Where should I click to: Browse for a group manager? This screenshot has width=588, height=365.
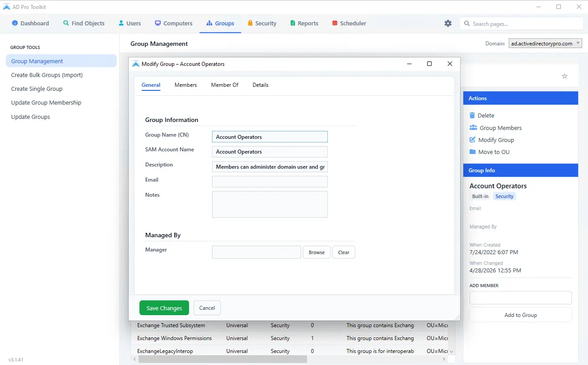(317, 252)
